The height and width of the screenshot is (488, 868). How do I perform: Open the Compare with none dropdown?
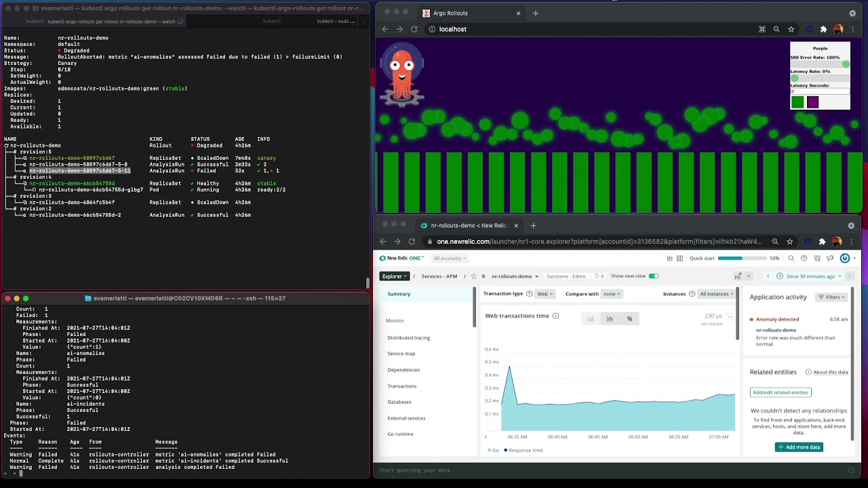tap(612, 293)
